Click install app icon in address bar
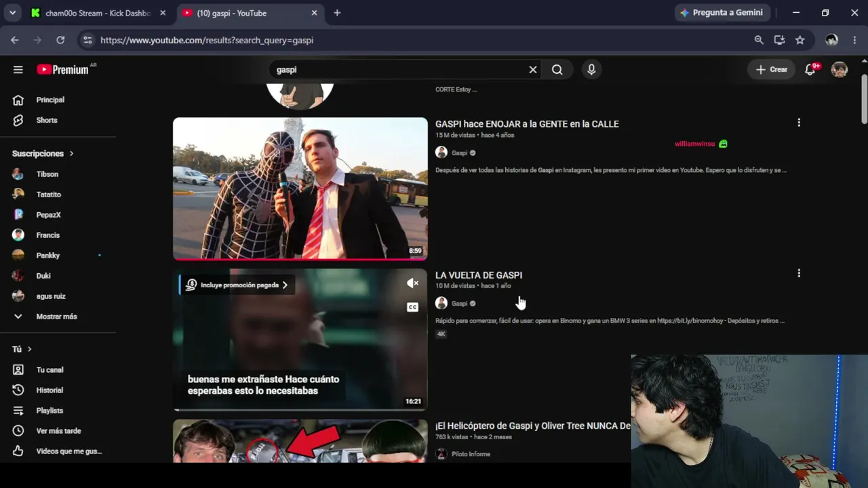The width and height of the screenshot is (868, 488). click(x=780, y=40)
